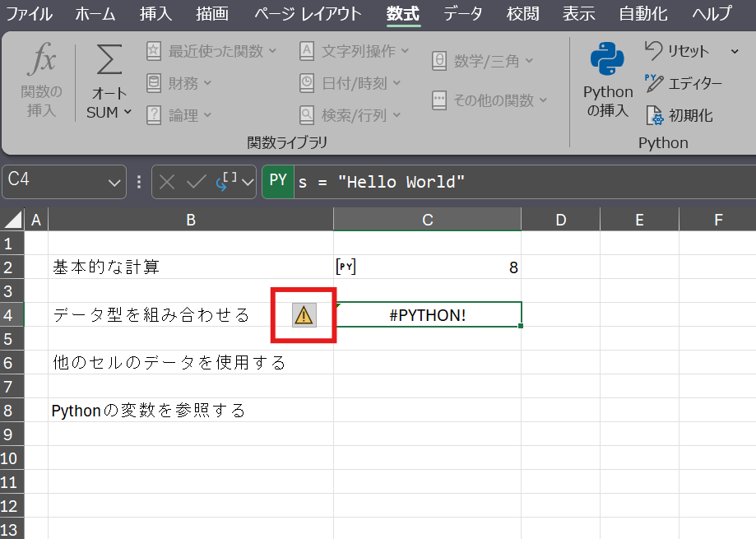This screenshot has width=756, height=539.
Task: Confirm the formula bar entry
Action: (196, 182)
